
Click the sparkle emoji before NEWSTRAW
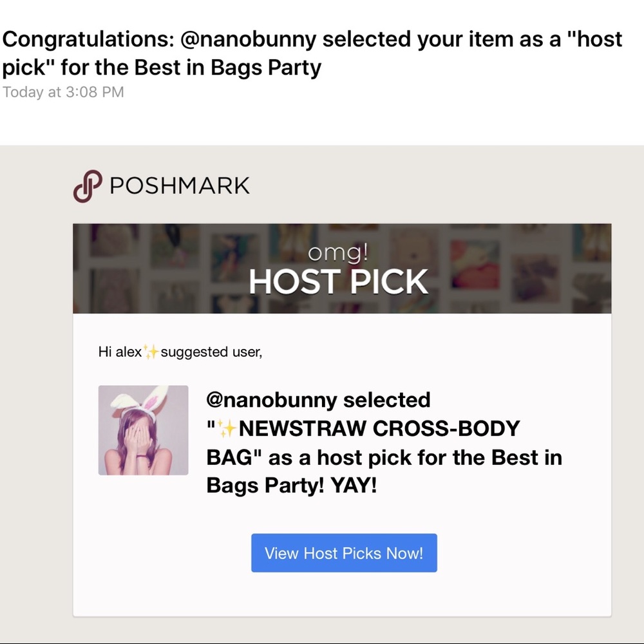[229, 428]
